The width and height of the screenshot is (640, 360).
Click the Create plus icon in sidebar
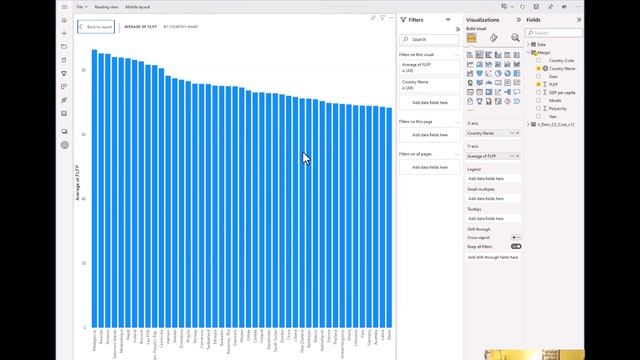64,33
